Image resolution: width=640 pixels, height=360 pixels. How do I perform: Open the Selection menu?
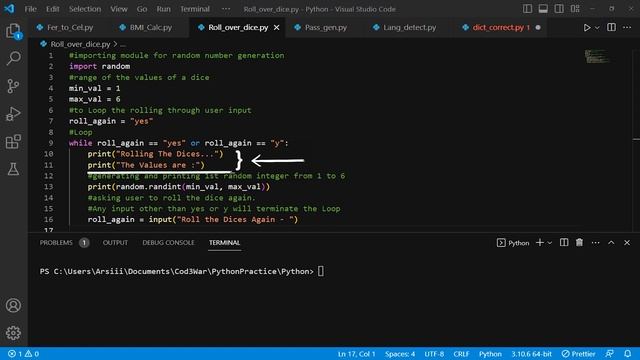click(84, 9)
